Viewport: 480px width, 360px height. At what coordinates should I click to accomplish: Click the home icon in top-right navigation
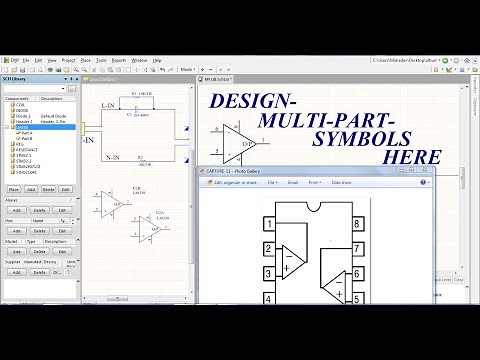[467, 61]
